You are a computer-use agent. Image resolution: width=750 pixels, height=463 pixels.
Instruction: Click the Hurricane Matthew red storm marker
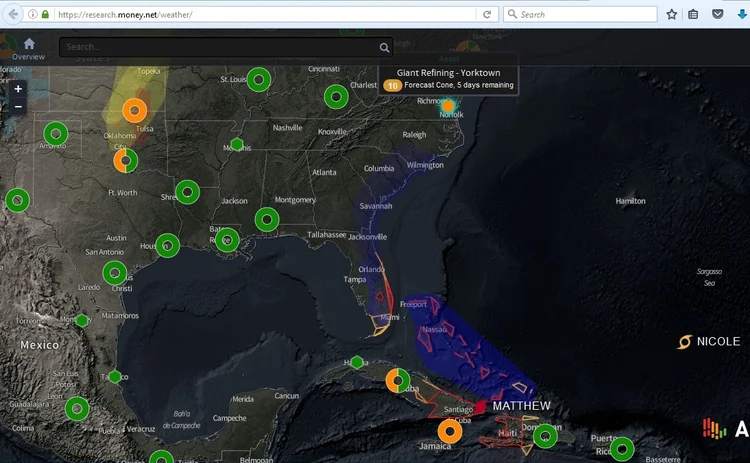point(481,407)
